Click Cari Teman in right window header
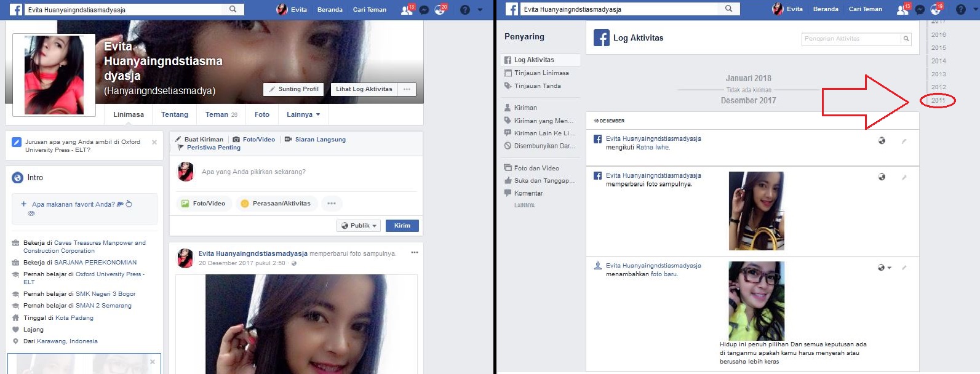Image resolution: width=980 pixels, height=374 pixels. [x=866, y=9]
